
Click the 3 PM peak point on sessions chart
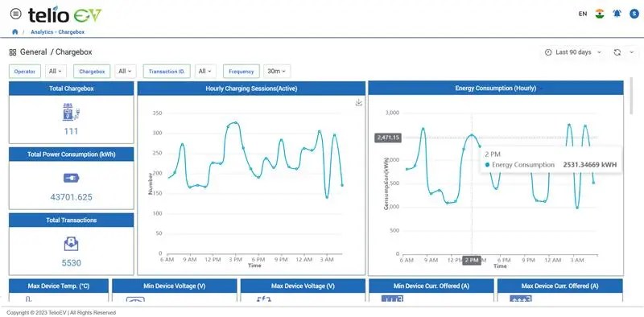(236, 122)
